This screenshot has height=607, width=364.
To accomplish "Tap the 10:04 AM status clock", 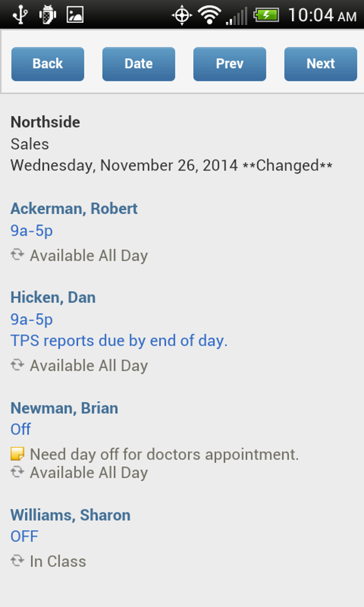I will [x=322, y=15].
